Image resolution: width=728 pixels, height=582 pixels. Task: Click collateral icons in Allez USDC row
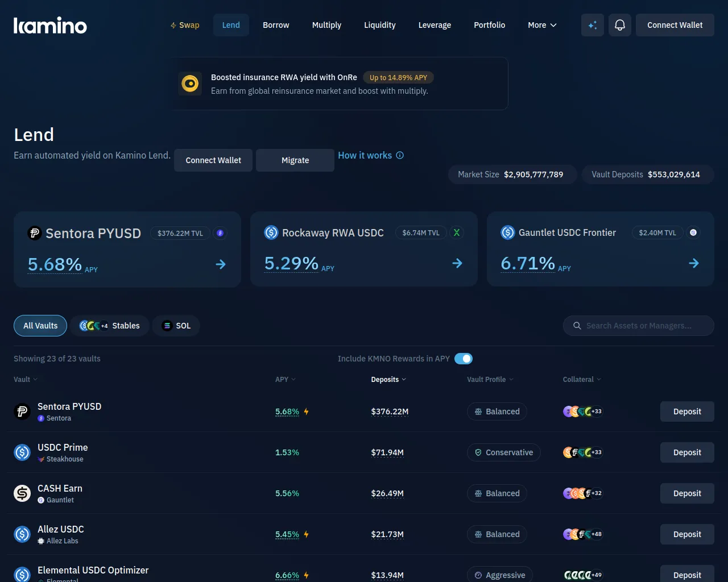(x=582, y=534)
